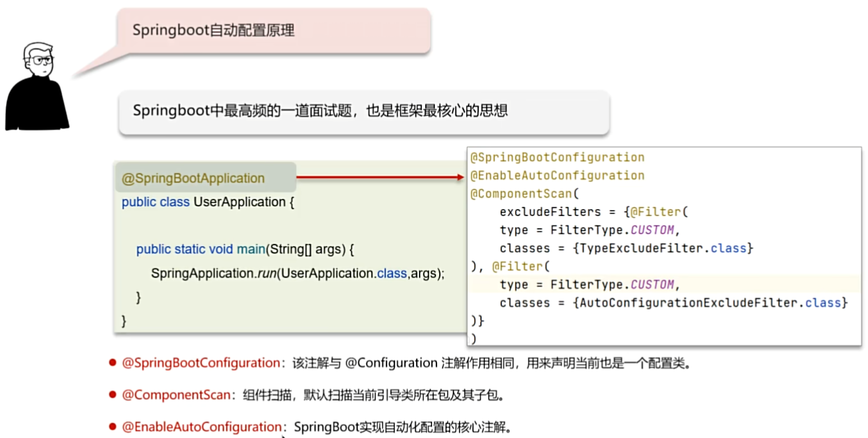Click 'classes = {AutoConfigurationExcludeFilter.class}' line
The width and height of the screenshot is (868, 438).
[673, 303]
